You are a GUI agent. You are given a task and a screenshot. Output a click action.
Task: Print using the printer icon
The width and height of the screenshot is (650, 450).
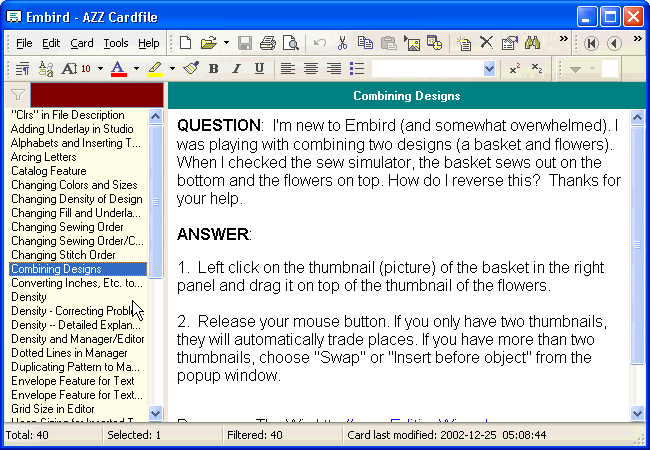pos(268,43)
